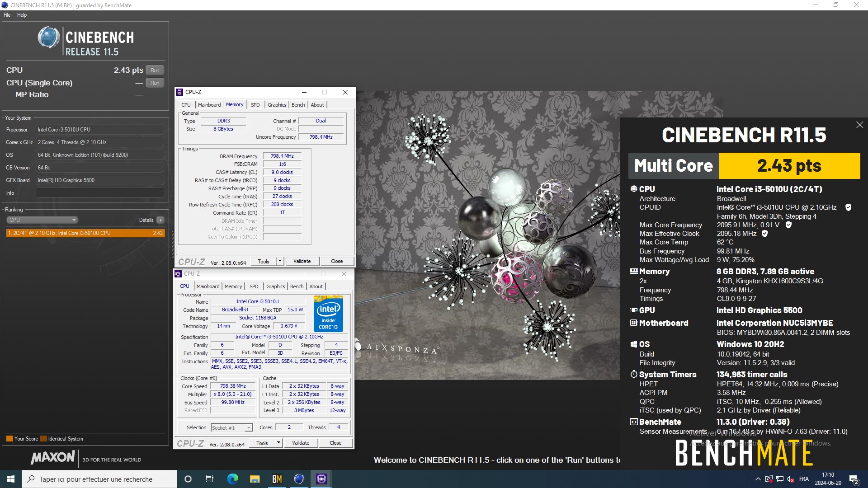Open notification center icon
The image size is (868, 488).
pyautogui.click(x=854, y=479)
